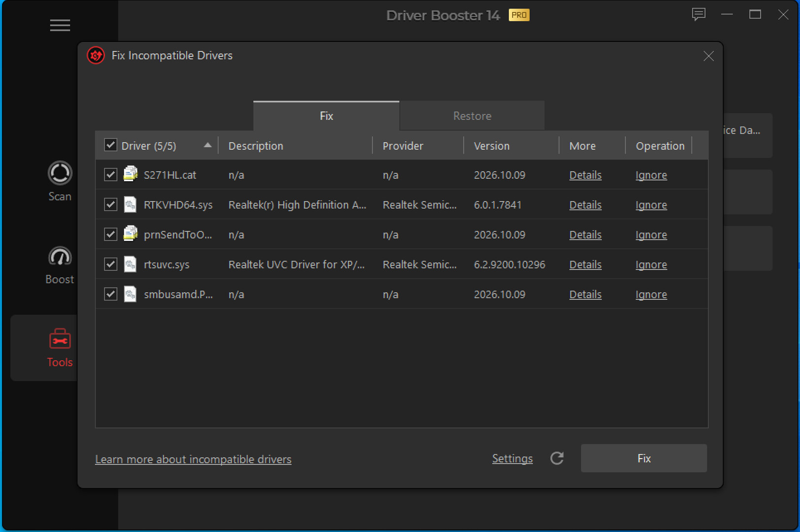Open Learn more about incompatible drivers link
Image resolution: width=800 pixels, height=532 pixels.
(x=193, y=459)
